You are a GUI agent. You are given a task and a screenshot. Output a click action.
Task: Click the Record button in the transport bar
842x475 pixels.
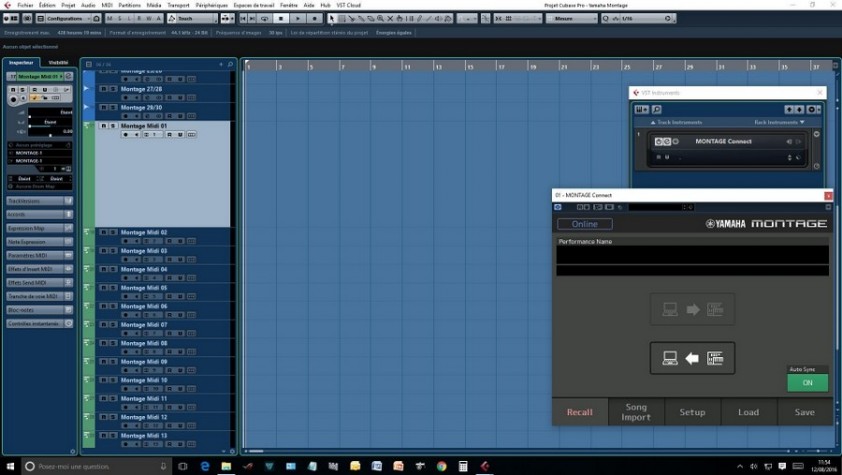(315, 18)
